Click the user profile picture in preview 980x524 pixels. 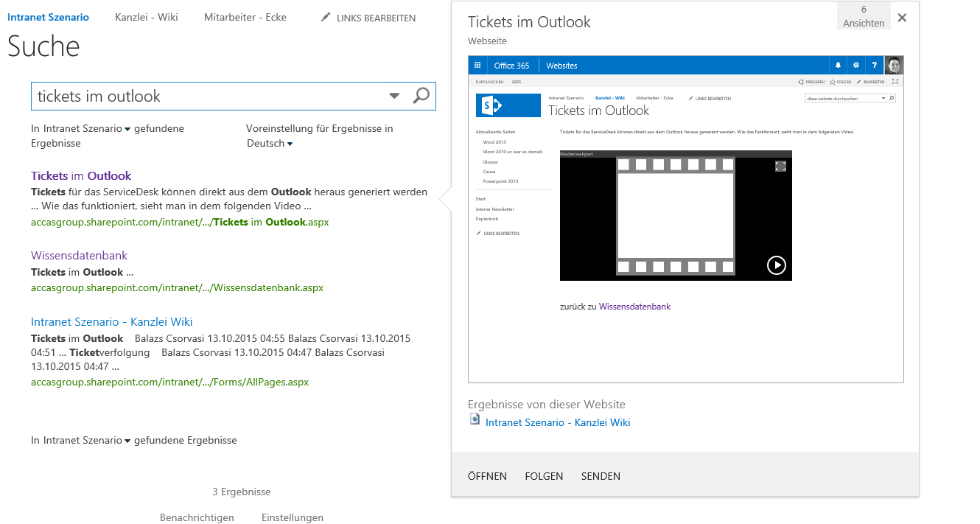[894, 65]
